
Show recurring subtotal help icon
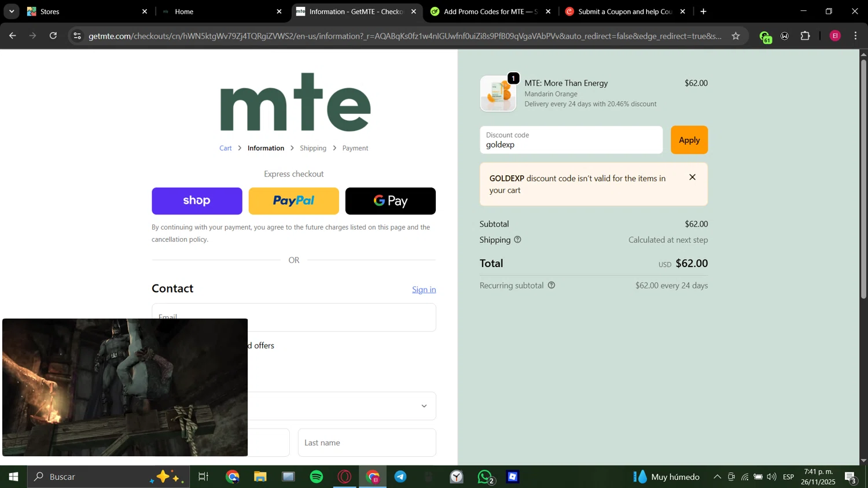pos(551,285)
